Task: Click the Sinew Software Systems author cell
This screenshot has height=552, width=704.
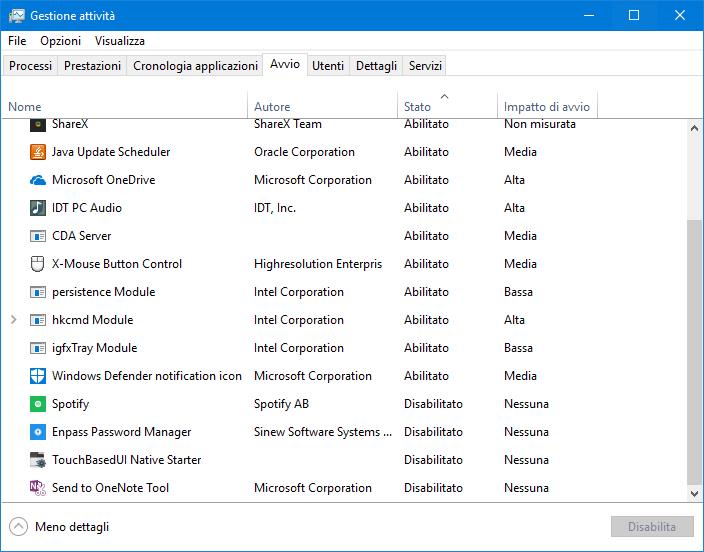Action: (x=323, y=432)
